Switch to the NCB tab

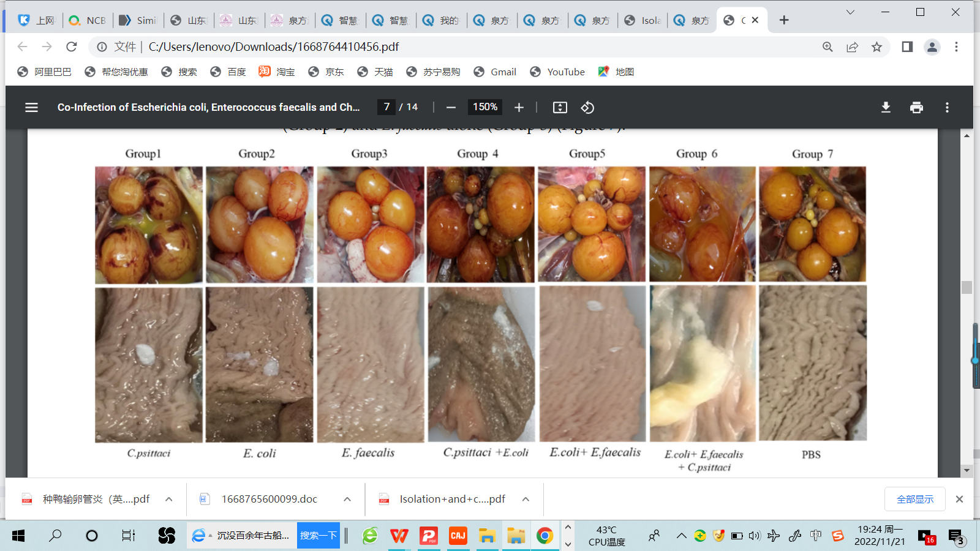tap(88, 20)
